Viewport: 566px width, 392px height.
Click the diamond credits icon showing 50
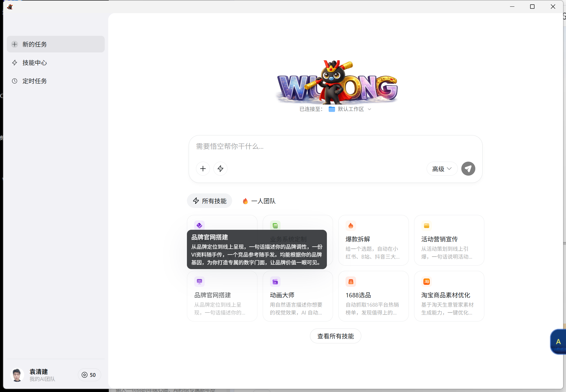click(85, 375)
